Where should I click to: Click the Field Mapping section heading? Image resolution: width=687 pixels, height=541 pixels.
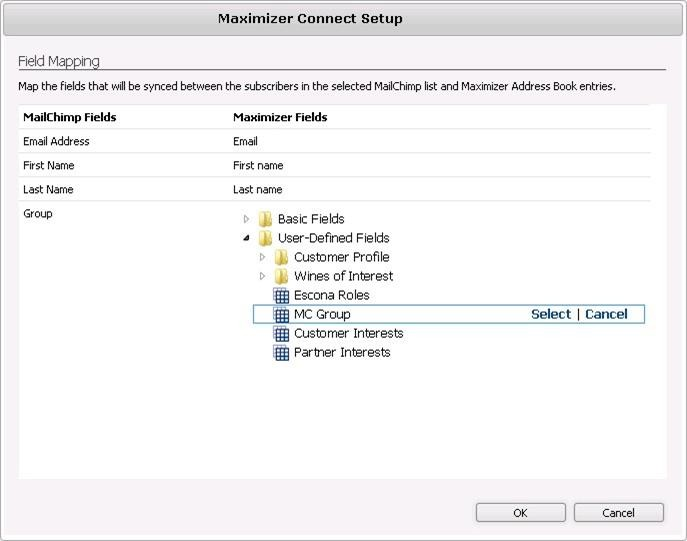click(x=59, y=61)
